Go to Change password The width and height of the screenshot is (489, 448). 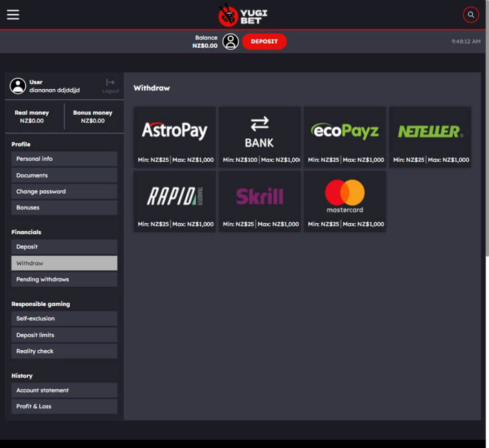[x=64, y=192]
